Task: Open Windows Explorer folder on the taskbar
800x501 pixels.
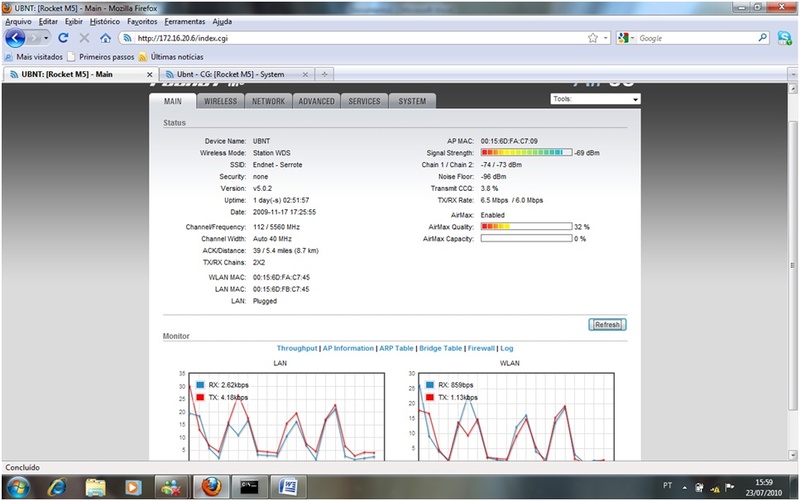Action: point(95,487)
